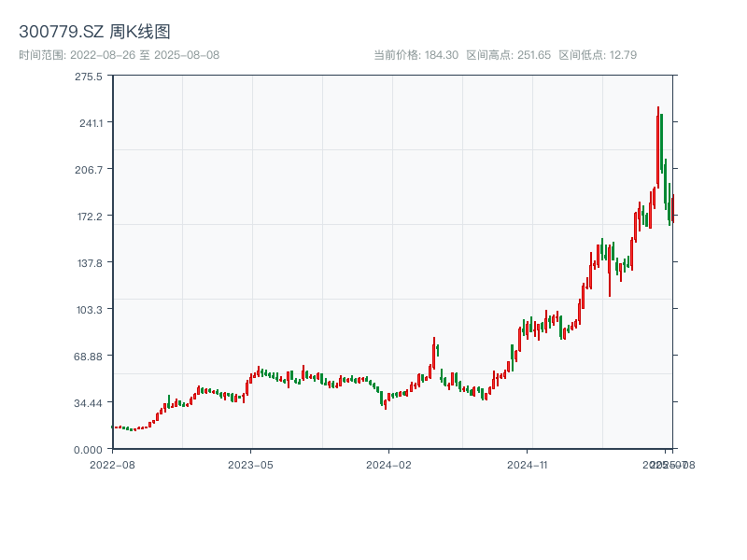Select the 时间范围 date range text

120,55
